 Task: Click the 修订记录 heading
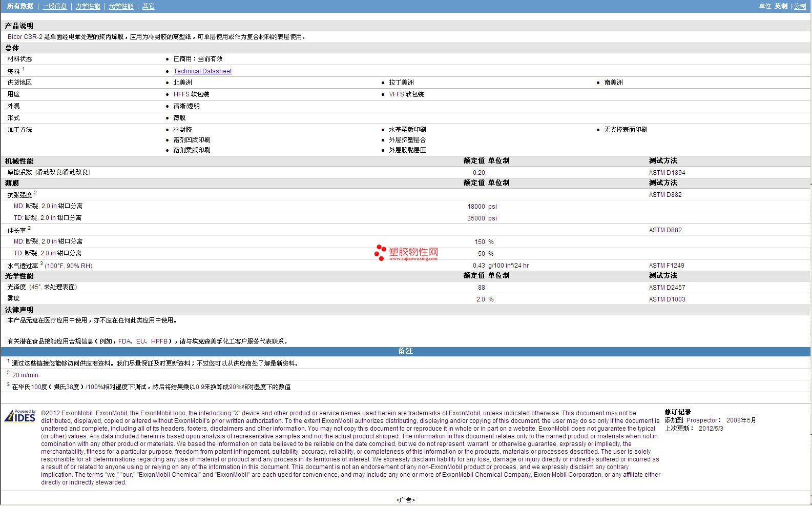678,412
